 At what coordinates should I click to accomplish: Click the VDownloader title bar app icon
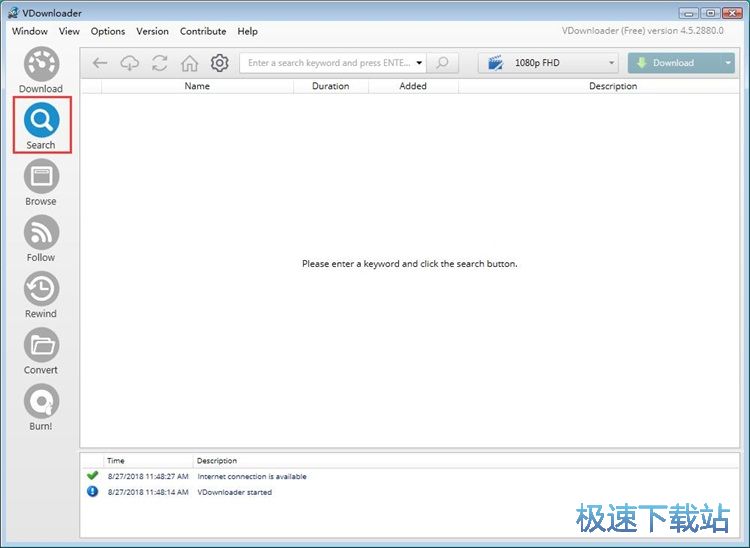[x=13, y=12]
